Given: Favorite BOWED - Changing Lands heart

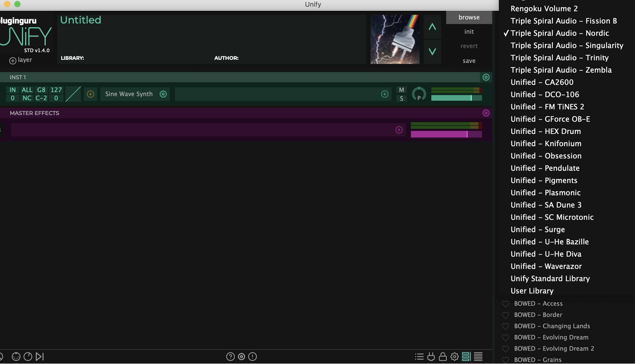Looking at the screenshot, I should click(505, 326).
